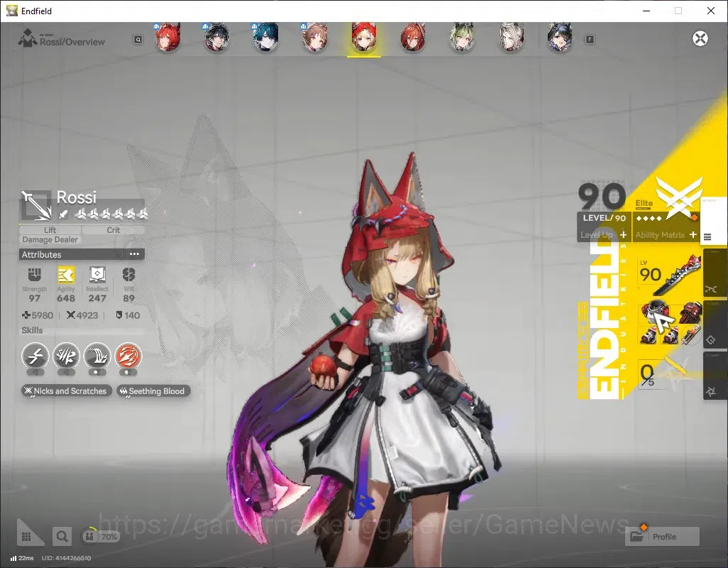Select the black-haired operator portrait second in the roster
This screenshot has height=568, width=728.
[216, 37]
